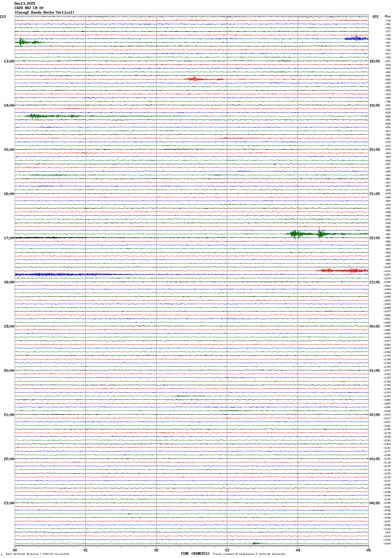Click the red seismic burst after 13:00
Image resolution: width=392 pixels, height=558 pixels.
[195, 79]
